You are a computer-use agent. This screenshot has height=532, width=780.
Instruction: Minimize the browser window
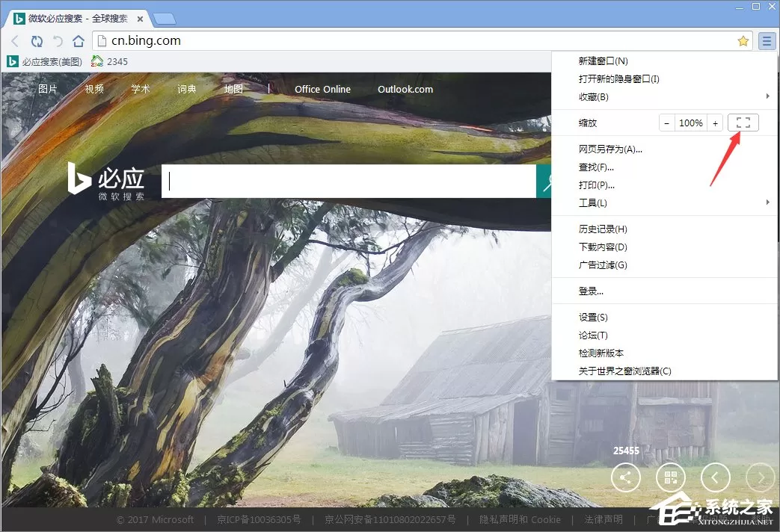[x=740, y=7]
